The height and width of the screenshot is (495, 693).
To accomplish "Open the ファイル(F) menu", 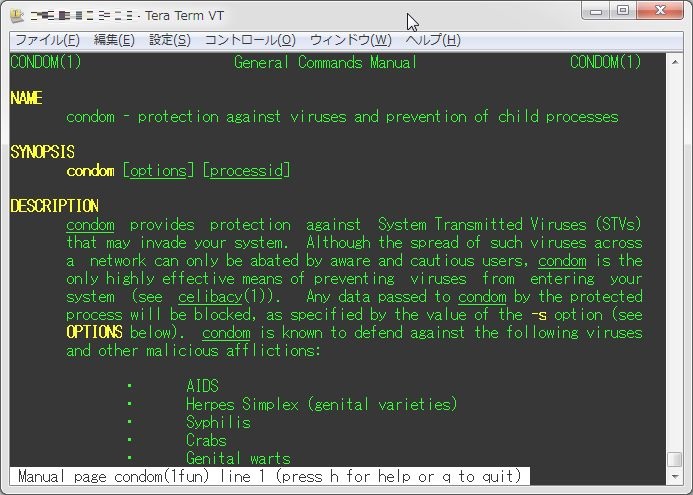I will [x=46, y=40].
